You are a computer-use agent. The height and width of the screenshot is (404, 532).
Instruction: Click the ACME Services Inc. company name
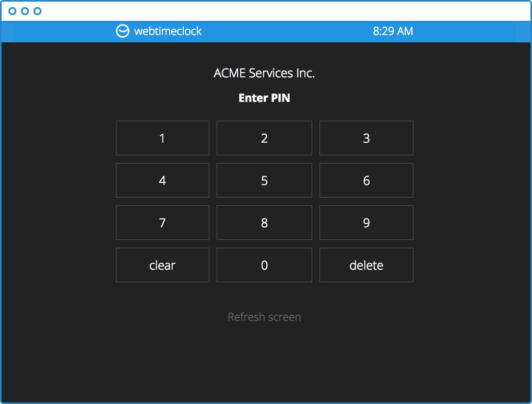pos(264,73)
